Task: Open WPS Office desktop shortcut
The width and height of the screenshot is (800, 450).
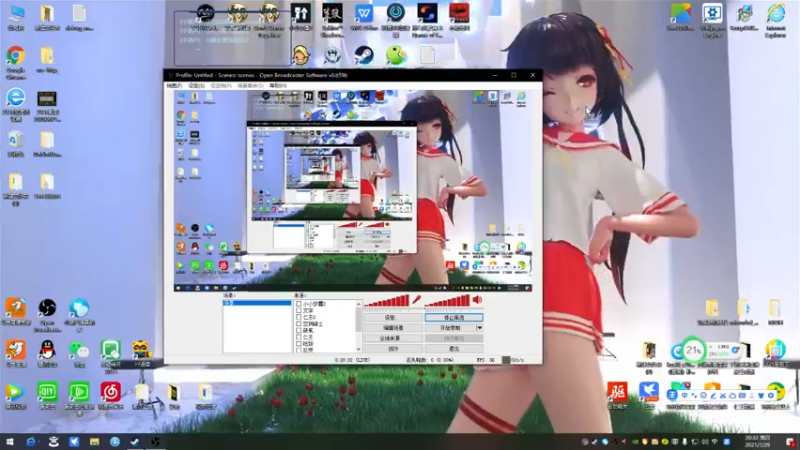Action: 364,13
